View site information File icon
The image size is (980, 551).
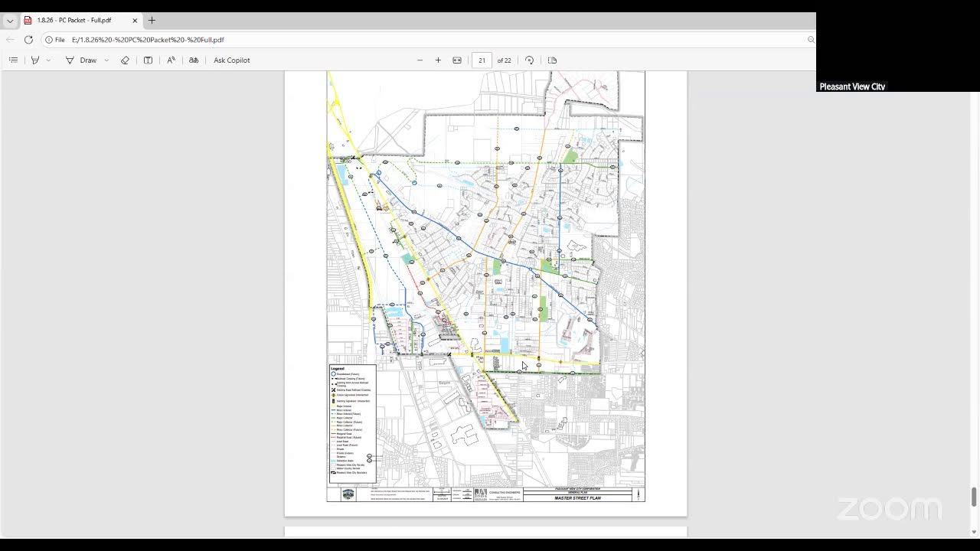point(54,40)
